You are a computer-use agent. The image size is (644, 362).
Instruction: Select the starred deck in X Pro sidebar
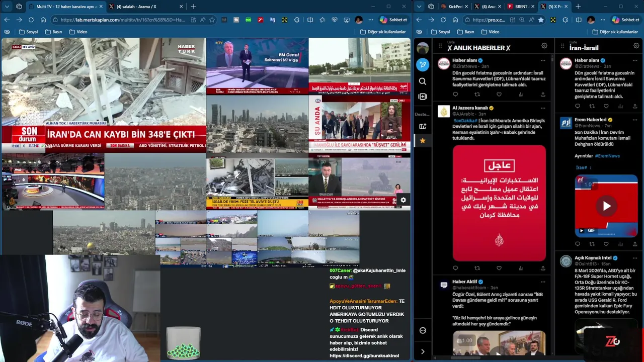pos(423,140)
